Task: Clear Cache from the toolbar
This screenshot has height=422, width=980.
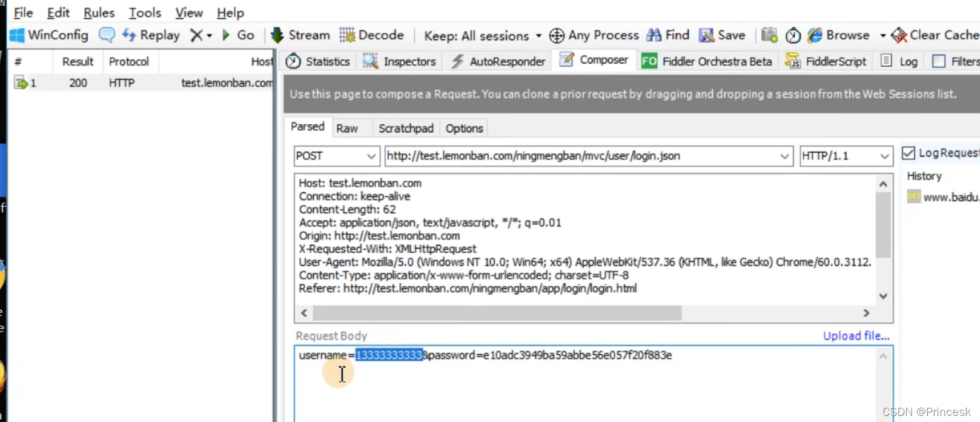Action: (935, 35)
